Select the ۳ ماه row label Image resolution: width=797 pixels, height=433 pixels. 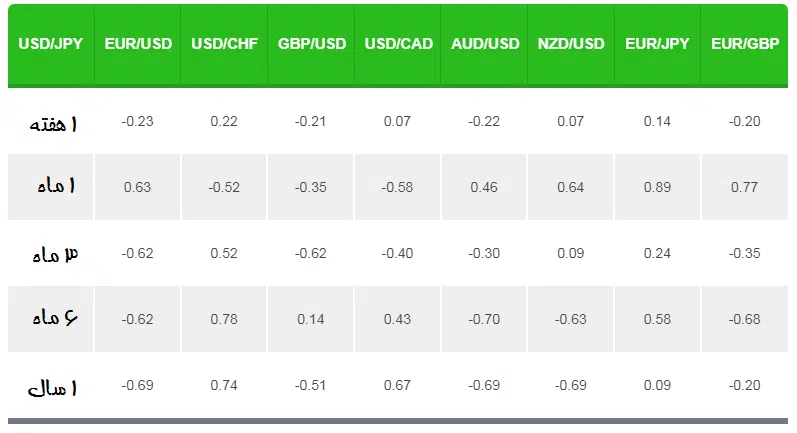[x=55, y=255]
